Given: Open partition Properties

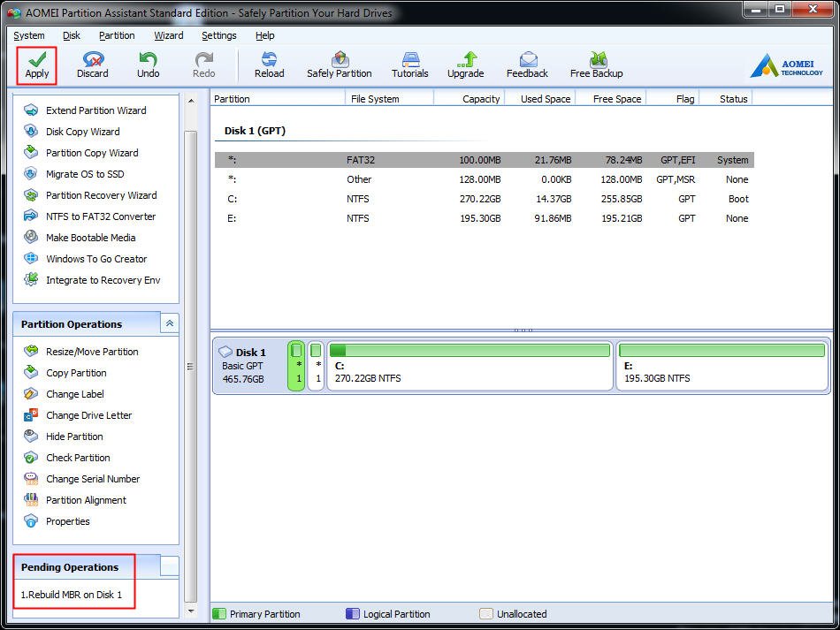Looking at the screenshot, I should (x=57, y=521).
